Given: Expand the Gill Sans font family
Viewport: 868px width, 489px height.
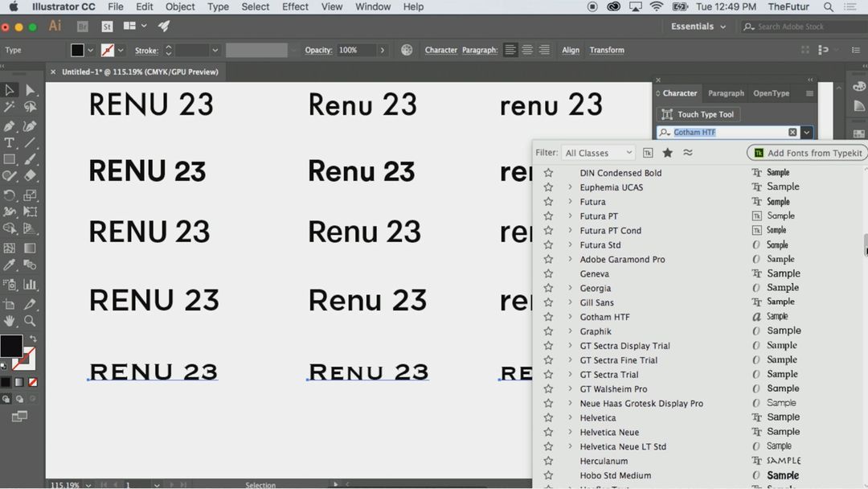Looking at the screenshot, I should [570, 302].
